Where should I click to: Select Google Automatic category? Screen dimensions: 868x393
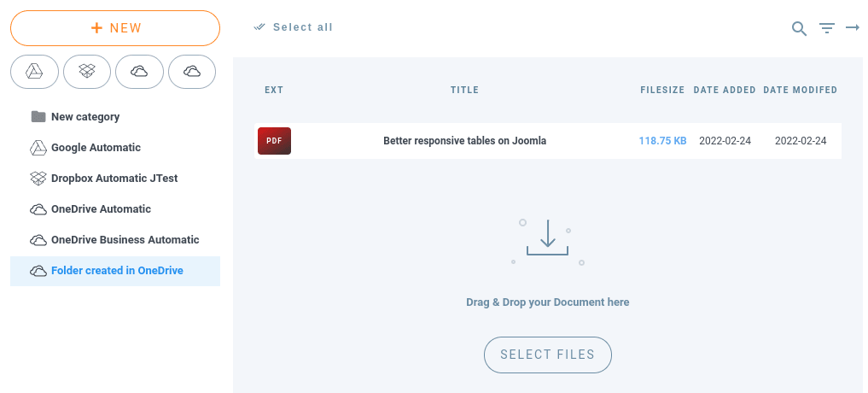[96, 148]
